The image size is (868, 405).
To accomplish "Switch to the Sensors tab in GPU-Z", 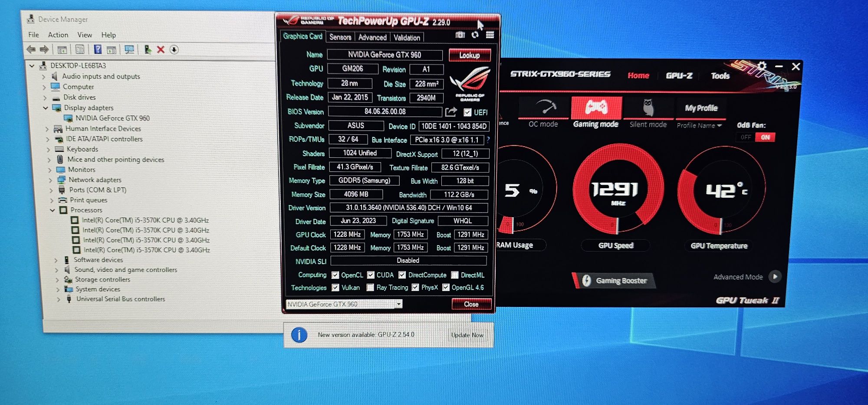I will click(x=340, y=37).
